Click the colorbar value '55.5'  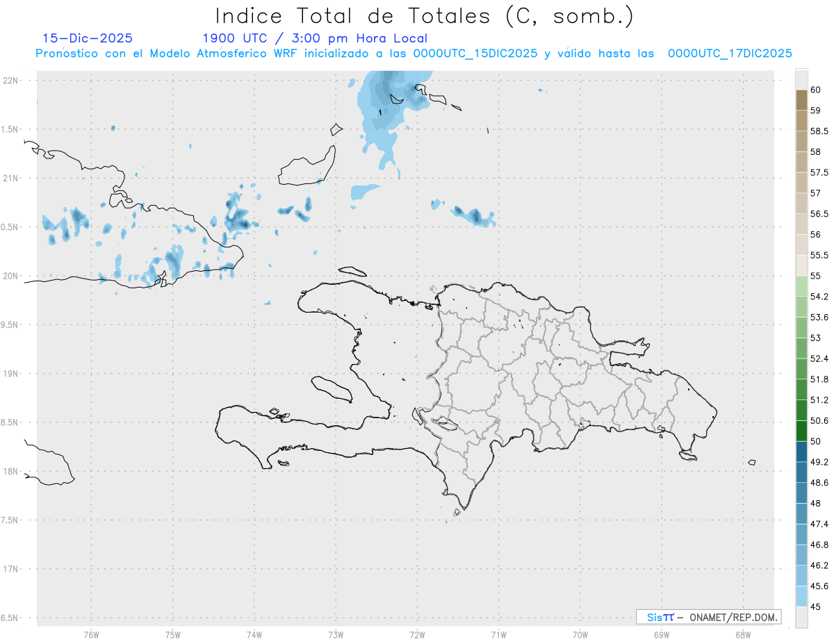[819, 255]
